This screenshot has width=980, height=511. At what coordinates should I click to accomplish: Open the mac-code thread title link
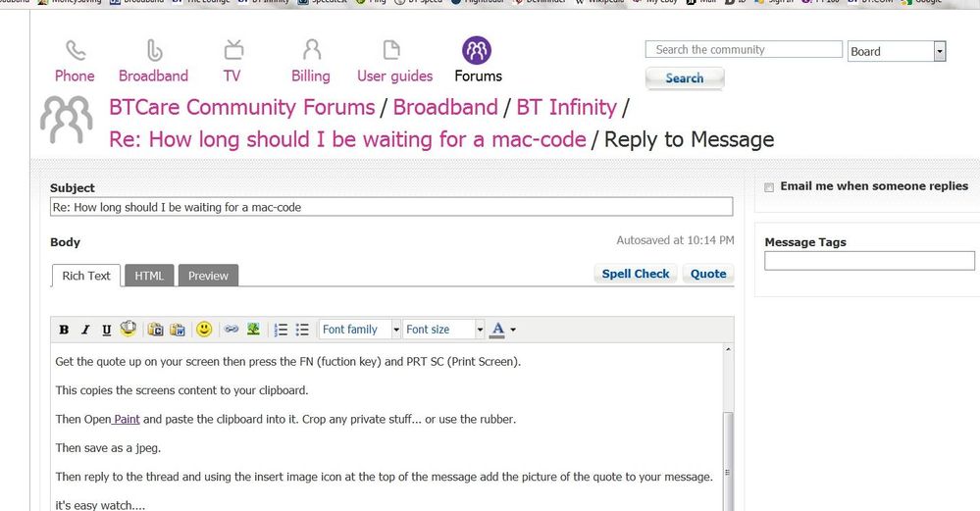click(347, 139)
